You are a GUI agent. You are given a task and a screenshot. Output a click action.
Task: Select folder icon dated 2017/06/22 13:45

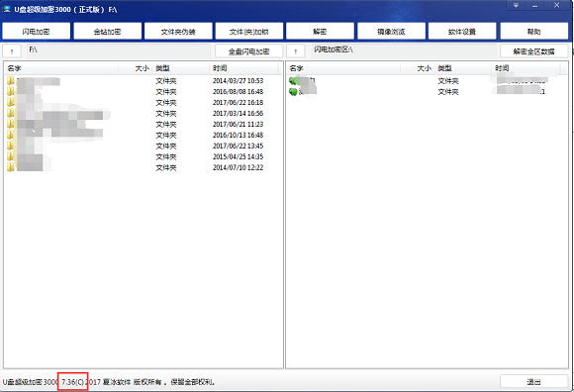(11, 146)
